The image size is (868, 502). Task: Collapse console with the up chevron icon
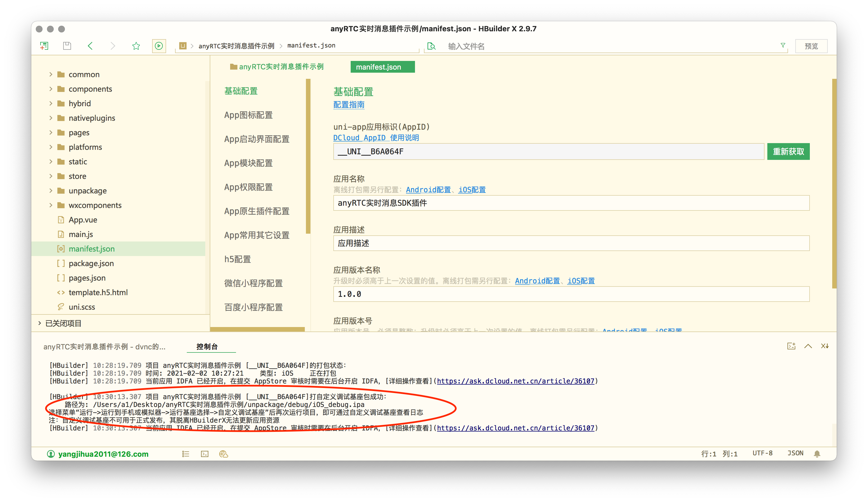808,346
